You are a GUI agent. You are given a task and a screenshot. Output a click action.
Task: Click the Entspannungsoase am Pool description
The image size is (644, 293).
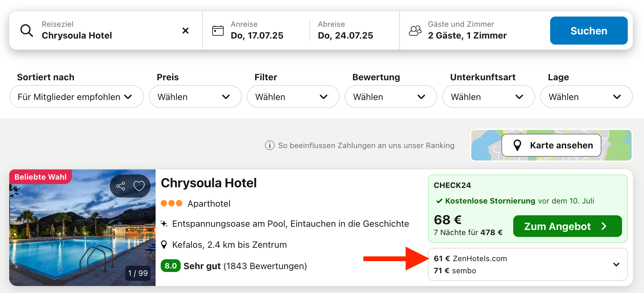290,224
